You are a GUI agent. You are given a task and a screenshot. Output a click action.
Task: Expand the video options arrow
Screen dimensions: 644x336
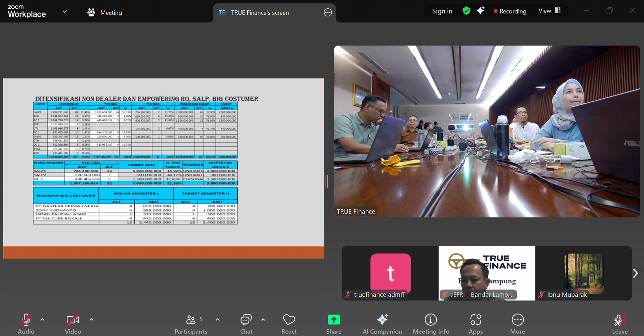pyautogui.click(x=91, y=320)
